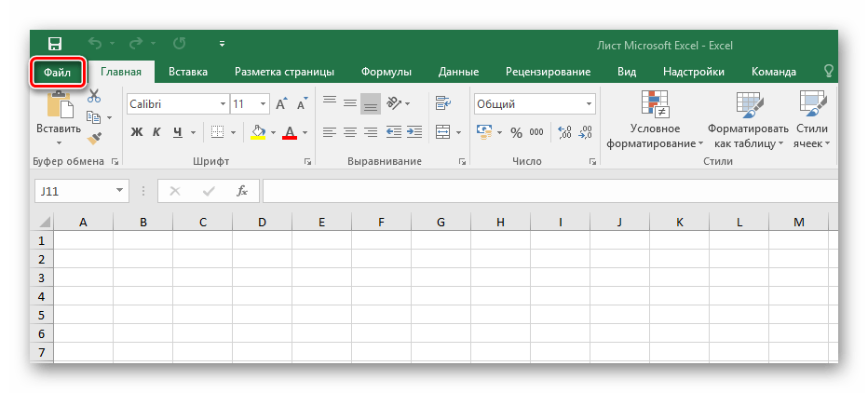Expand the Вставить paste options arrow
This screenshot has width=868, height=393.
click(x=59, y=143)
